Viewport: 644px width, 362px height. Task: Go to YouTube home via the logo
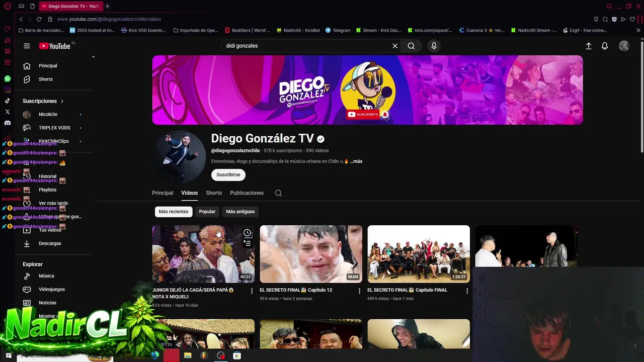pyautogui.click(x=54, y=46)
